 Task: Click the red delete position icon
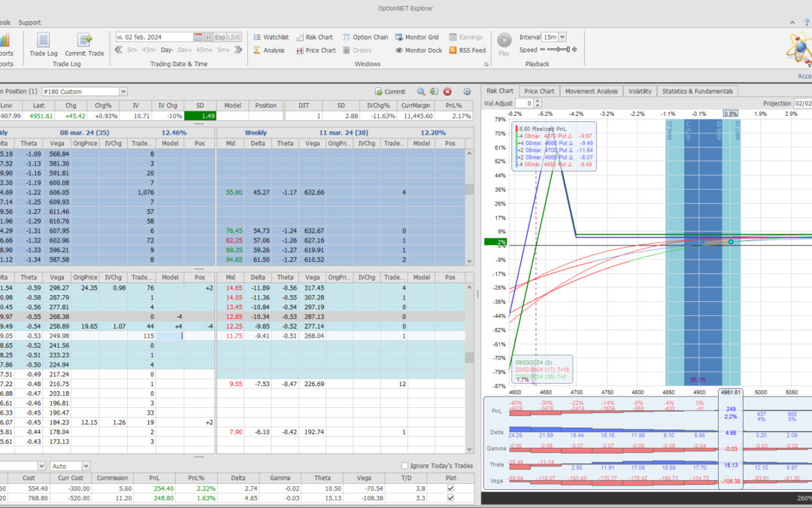tap(447, 91)
